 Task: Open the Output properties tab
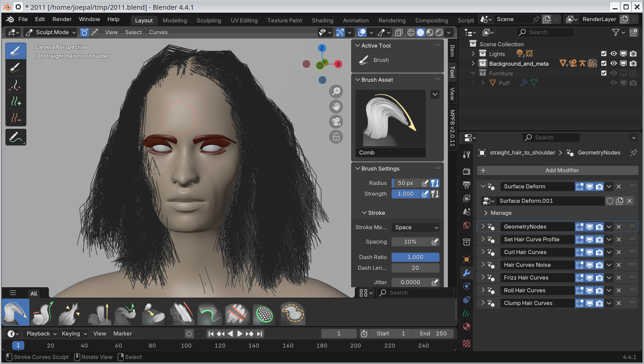[466, 185]
